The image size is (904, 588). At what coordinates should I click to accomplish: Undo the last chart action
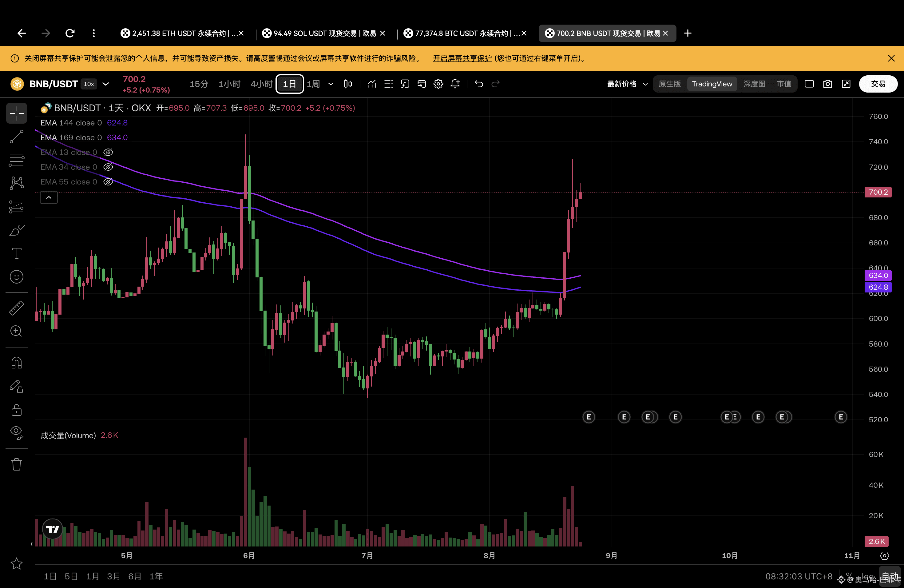(479, 84)
